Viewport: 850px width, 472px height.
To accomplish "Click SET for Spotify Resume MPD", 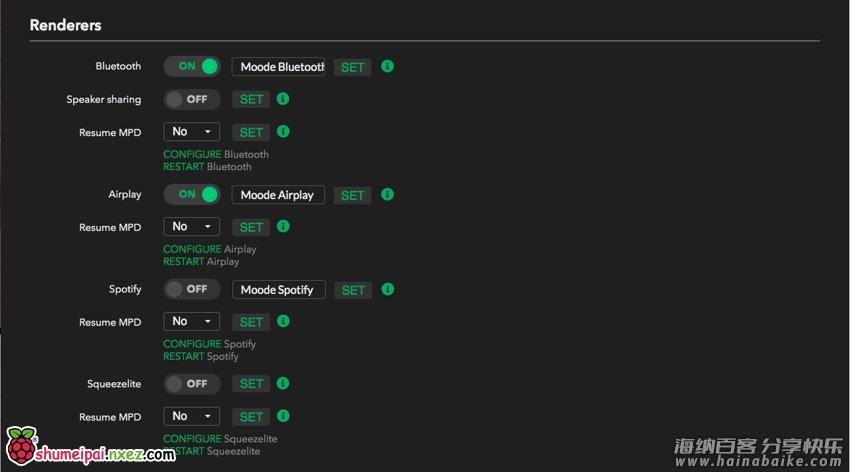I will click(x=251, y=322).
